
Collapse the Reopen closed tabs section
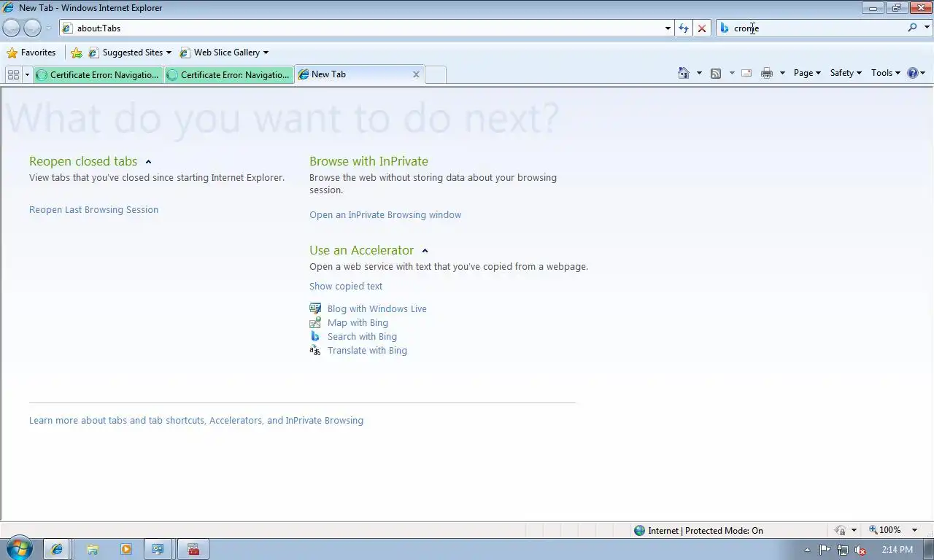148,162
